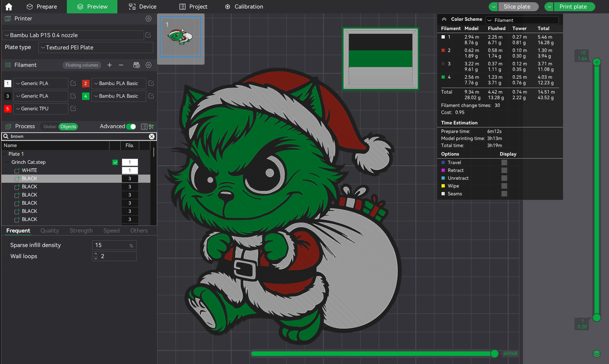Select plate 1 thumbnail

(x=180, y=37)
